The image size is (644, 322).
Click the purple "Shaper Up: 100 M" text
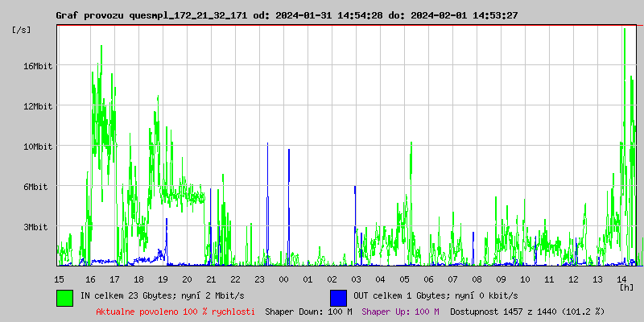400,312
